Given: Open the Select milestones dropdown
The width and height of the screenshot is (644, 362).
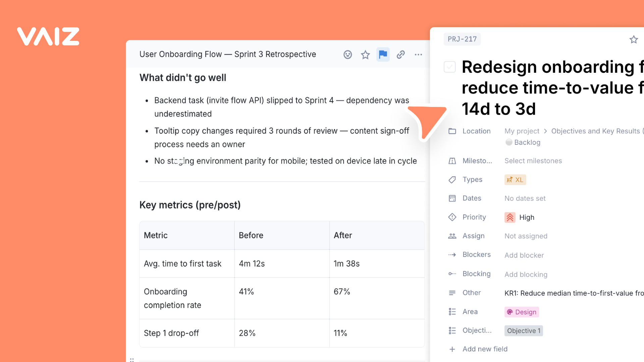Looking at the screenshot, I should [x=533, y=161].
